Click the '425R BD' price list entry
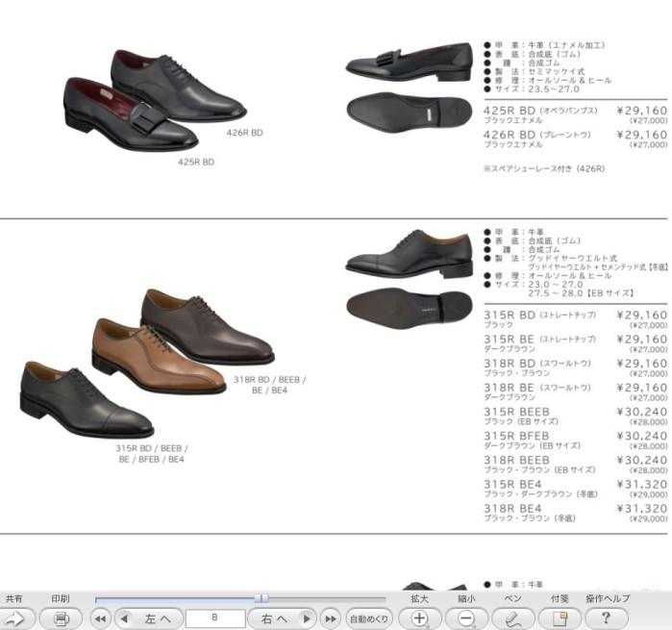 (575, 114)
